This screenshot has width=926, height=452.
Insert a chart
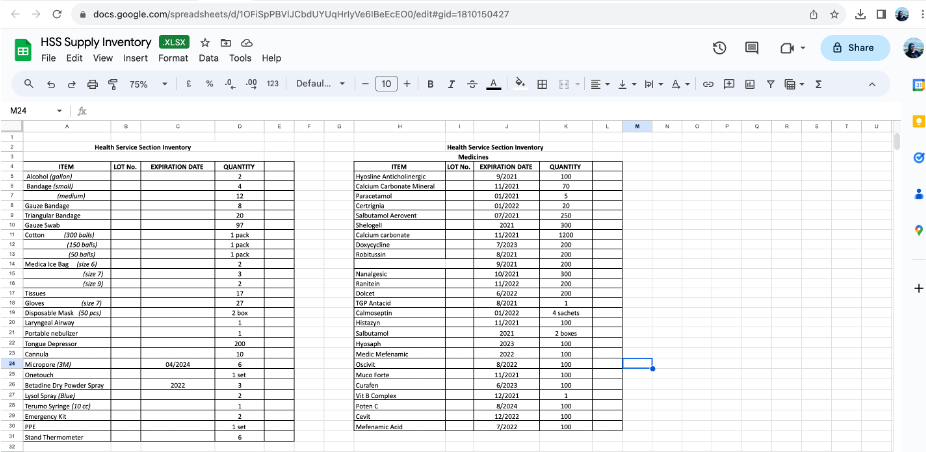750,84
